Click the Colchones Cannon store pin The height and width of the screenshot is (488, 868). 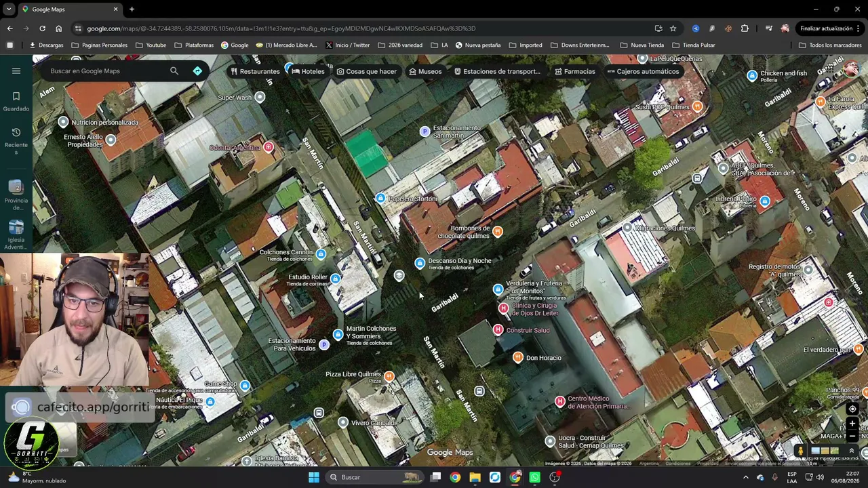point(321,254)
